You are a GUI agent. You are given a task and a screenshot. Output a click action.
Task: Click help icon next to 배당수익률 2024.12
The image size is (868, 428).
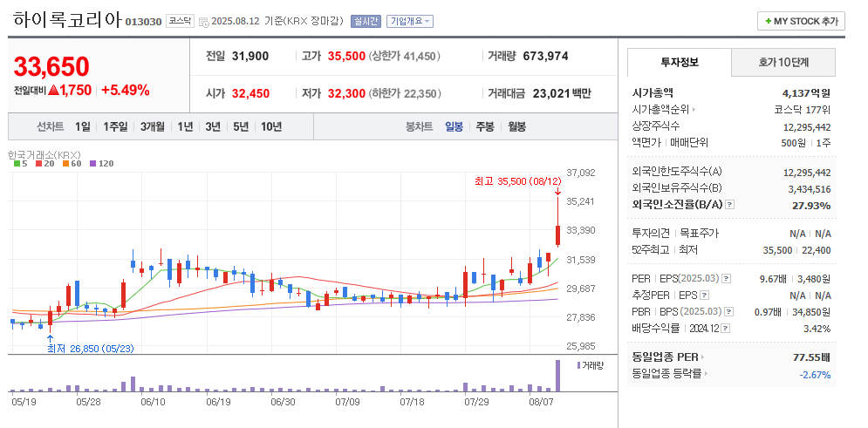726,329
